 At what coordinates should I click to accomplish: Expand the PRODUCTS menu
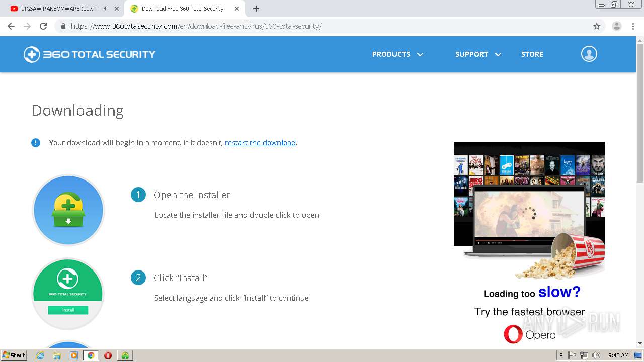point(397,54)
